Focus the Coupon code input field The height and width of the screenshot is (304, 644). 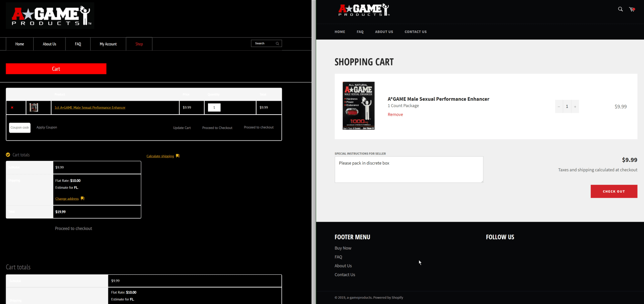point(20,128)
